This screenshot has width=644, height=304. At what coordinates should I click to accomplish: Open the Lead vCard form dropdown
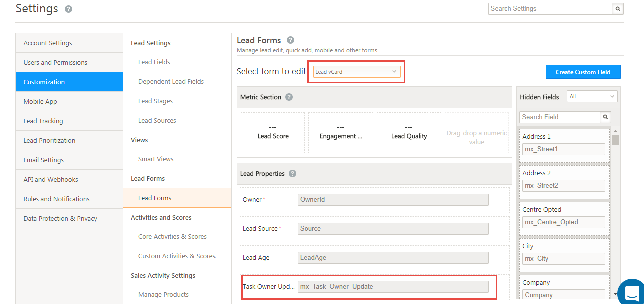pyautogui.click(x=357, y=72)
